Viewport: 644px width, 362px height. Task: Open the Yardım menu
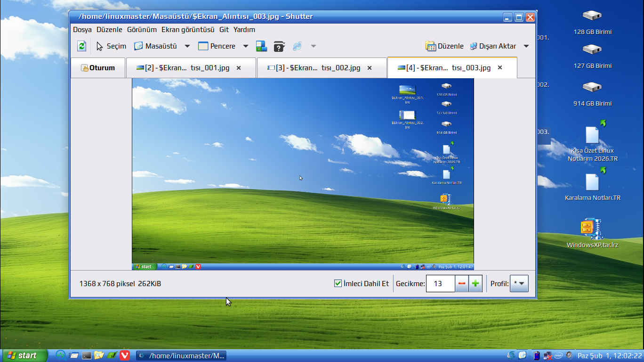[244, 30]
